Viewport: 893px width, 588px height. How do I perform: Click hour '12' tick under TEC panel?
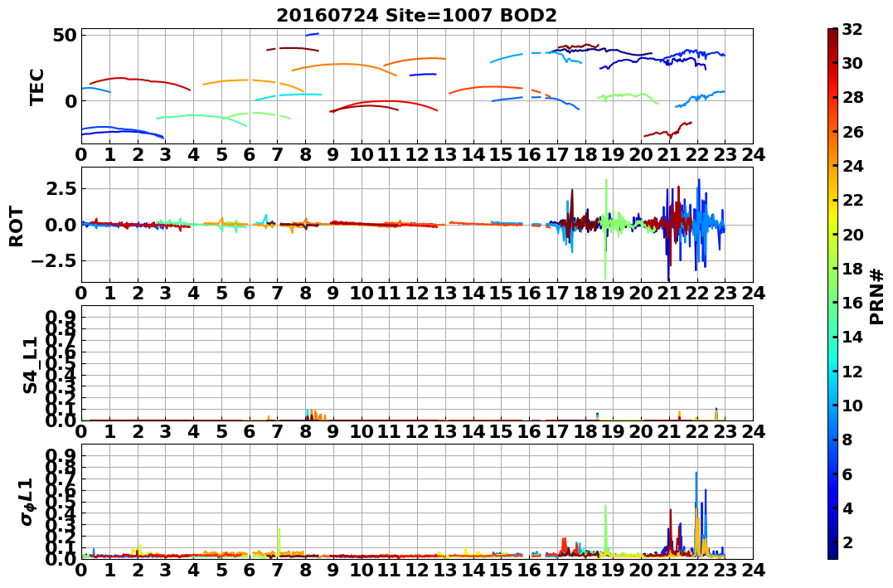pos(417,154)
